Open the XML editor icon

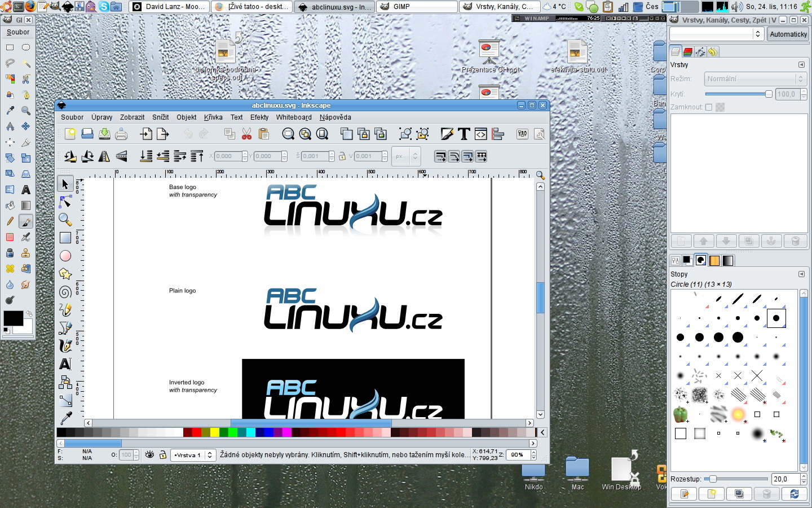(x=481, y=134)
